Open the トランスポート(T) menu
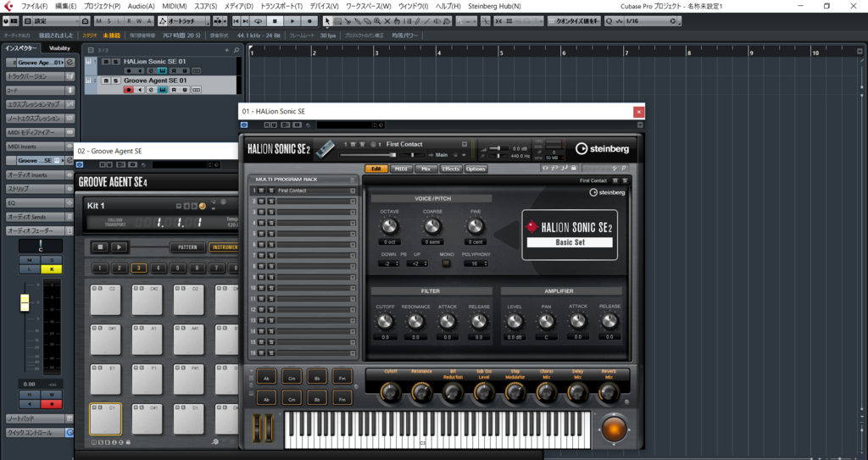The image size is (868, 460). tap(281, 6)
